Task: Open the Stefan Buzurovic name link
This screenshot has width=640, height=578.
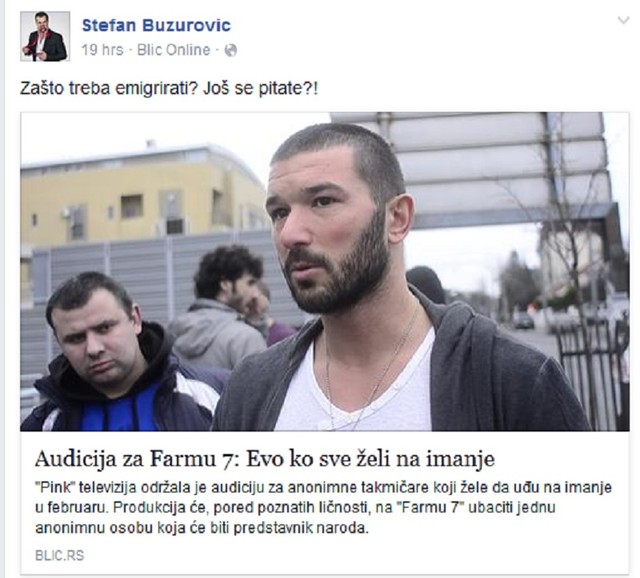Action: click(x=156, y=25)
